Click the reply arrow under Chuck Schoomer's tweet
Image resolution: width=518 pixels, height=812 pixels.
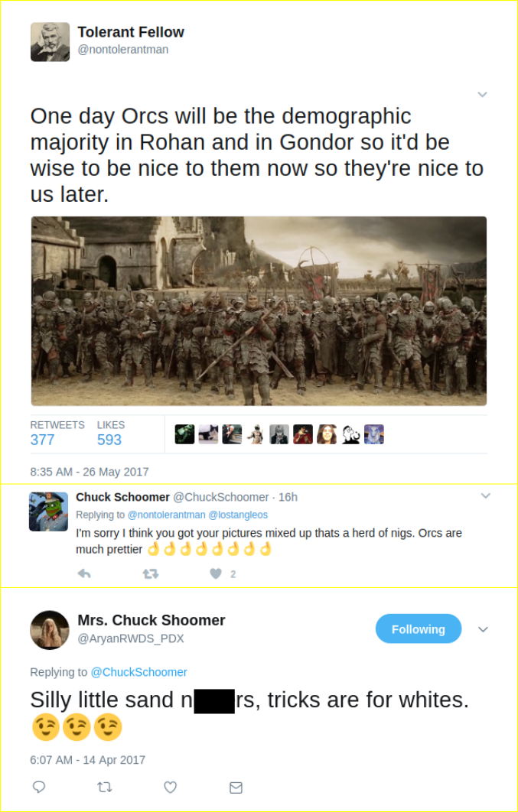tap(84, 573)
